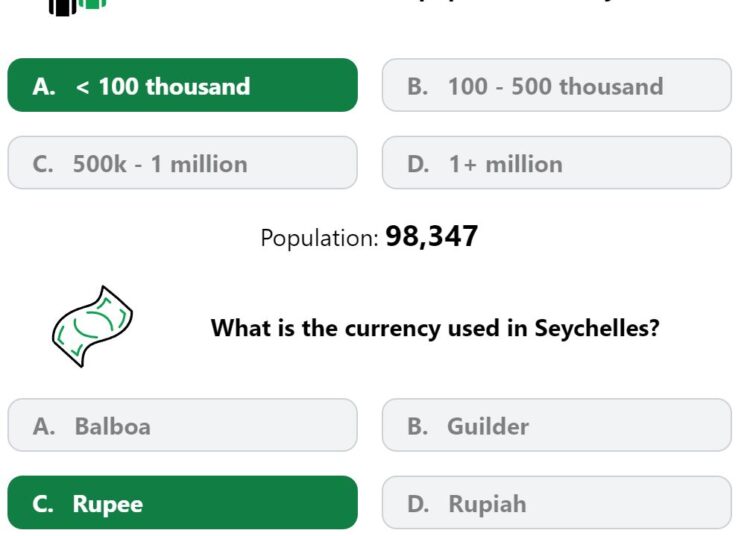Click letter 'B.' beside Guilder

(x=418, y=427)
